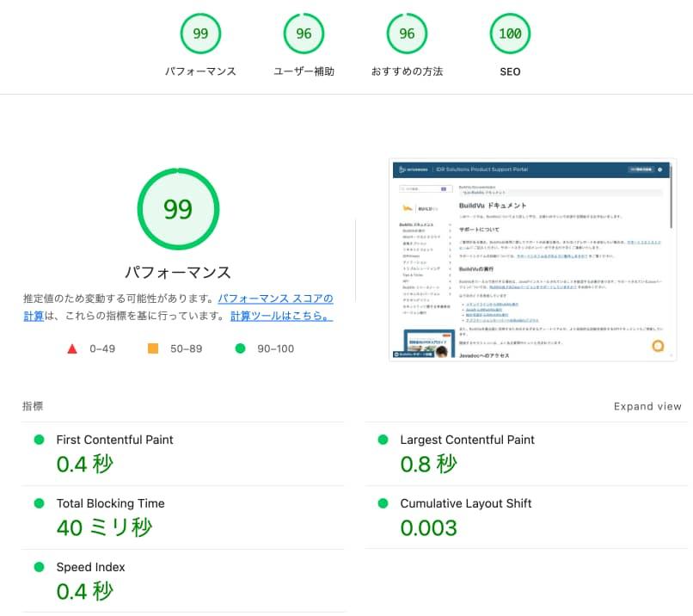Open Expand view for the page screenshot
This screenshot has height=616, width=693.
(647, 406)
